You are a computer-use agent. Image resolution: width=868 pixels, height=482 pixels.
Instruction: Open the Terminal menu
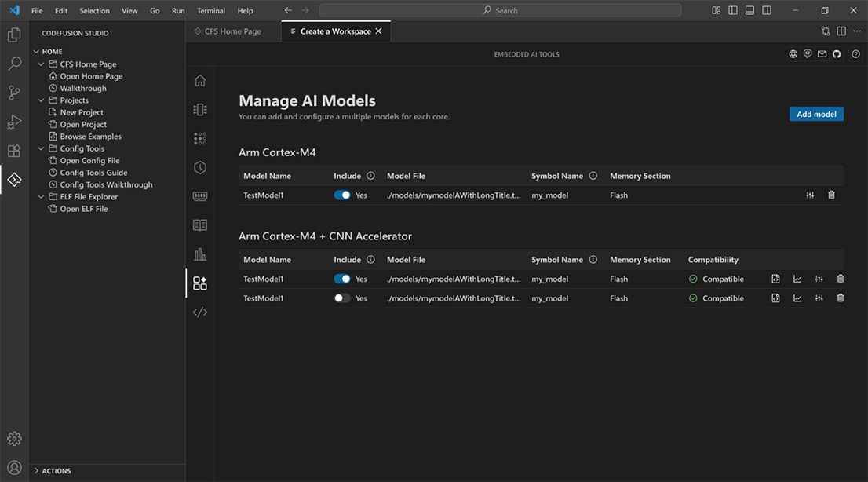coord(210,10)
